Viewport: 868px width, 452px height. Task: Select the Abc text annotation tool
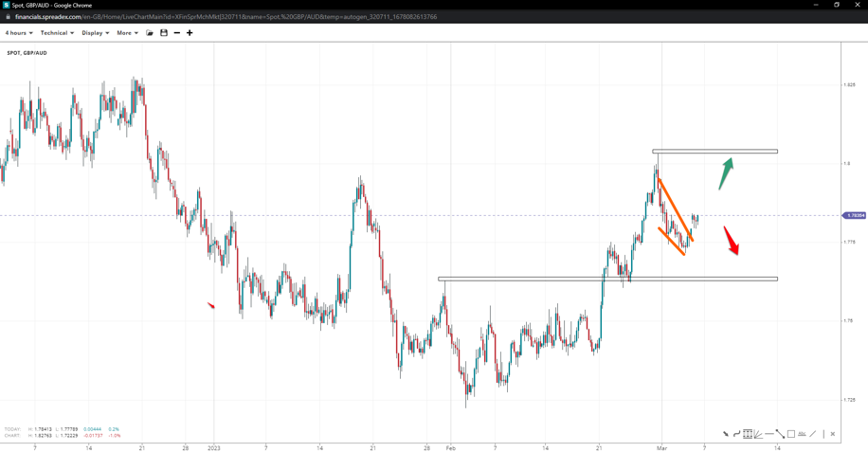pos(802,434)
